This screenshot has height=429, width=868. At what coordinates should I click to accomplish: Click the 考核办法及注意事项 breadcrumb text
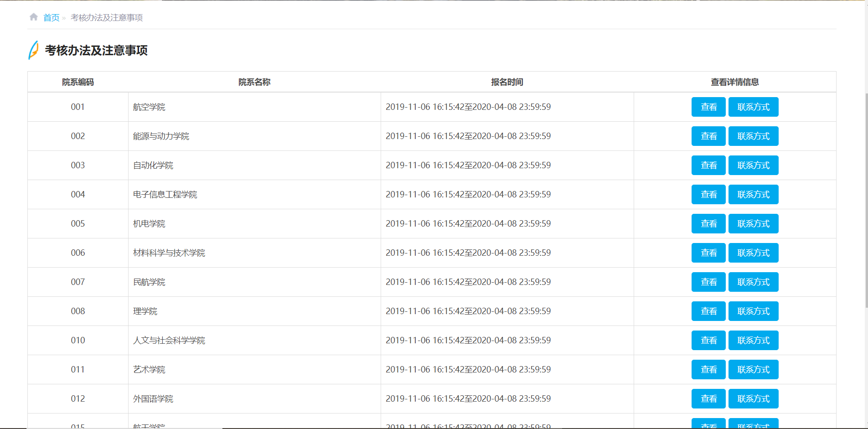[x=107, y=17]
